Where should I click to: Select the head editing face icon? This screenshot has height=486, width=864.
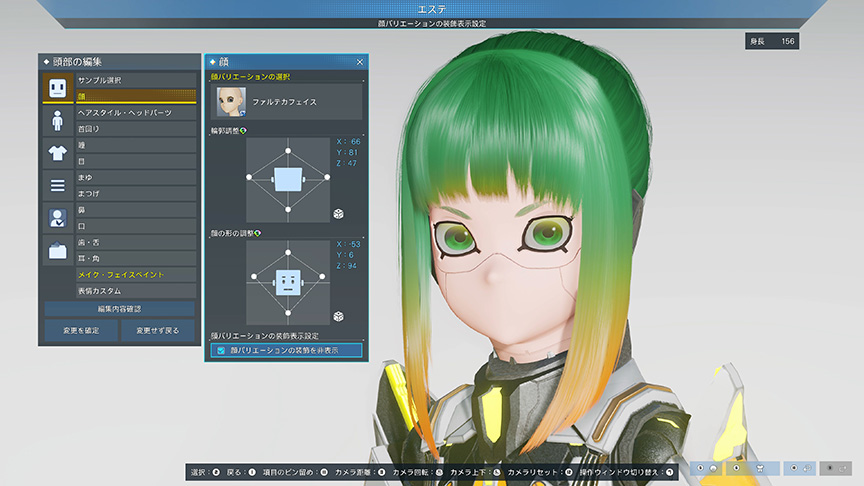coord(57,89)
